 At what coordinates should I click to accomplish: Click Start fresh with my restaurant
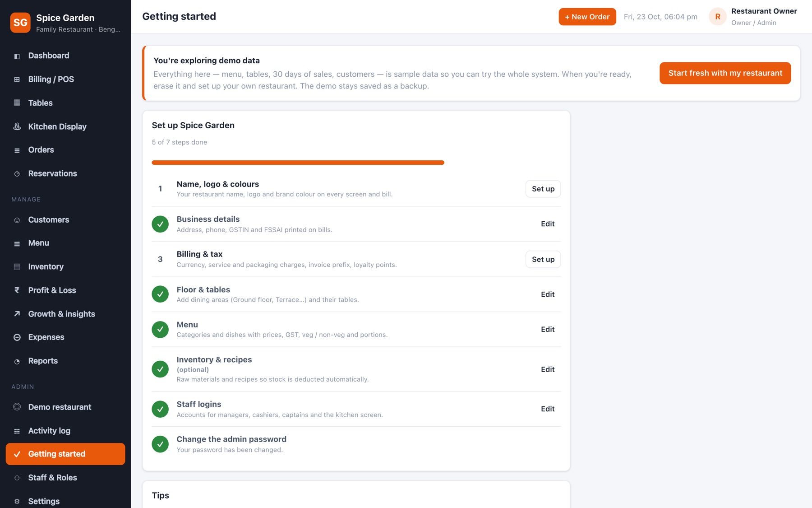[725, 73]
